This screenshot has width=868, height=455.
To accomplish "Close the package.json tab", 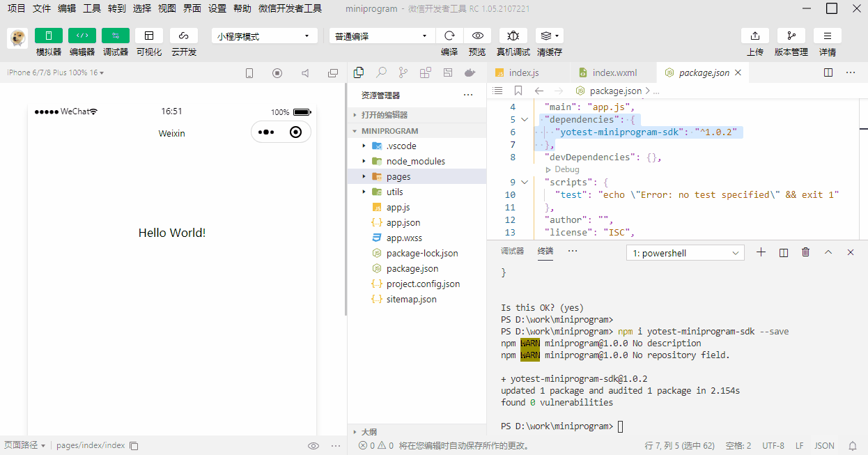I will [x=738, y=72].
